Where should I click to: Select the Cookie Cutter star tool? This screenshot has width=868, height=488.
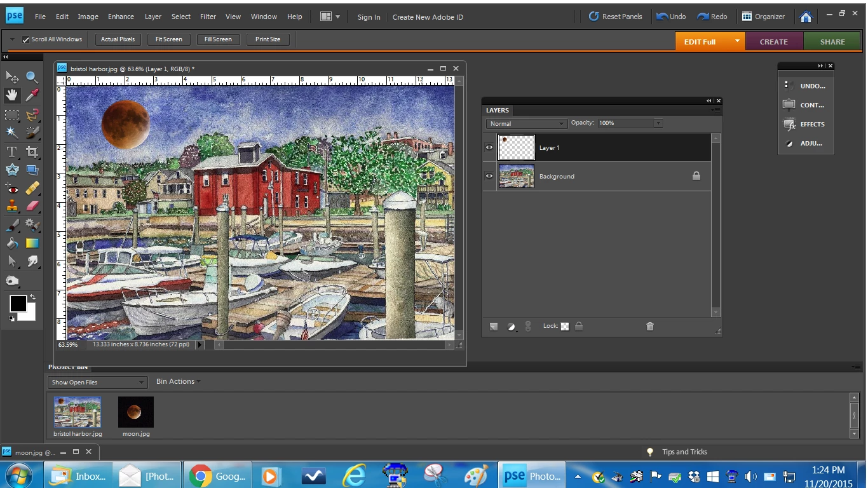12,170
